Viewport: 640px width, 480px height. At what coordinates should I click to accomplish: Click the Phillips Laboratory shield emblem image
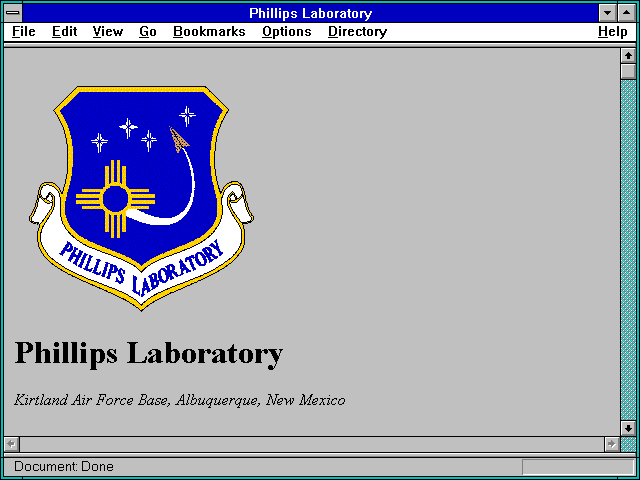coord(141,198)
